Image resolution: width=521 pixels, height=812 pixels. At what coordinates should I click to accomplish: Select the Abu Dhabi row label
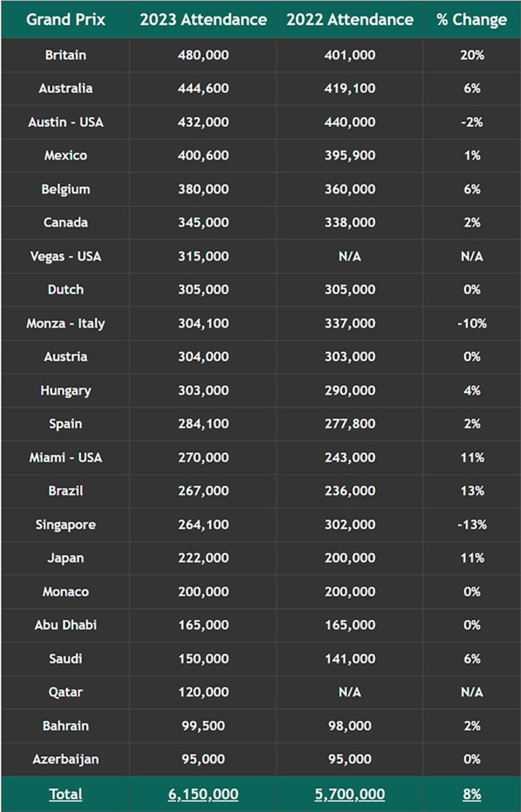click(66, 625)
